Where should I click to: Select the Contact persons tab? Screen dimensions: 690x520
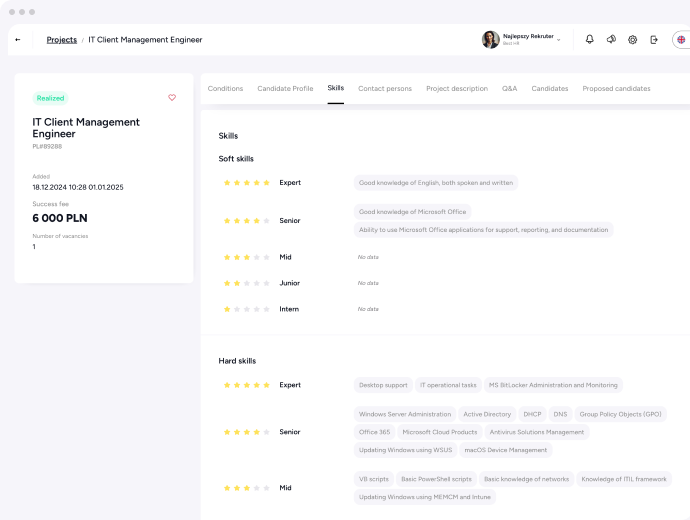[385, 89]
